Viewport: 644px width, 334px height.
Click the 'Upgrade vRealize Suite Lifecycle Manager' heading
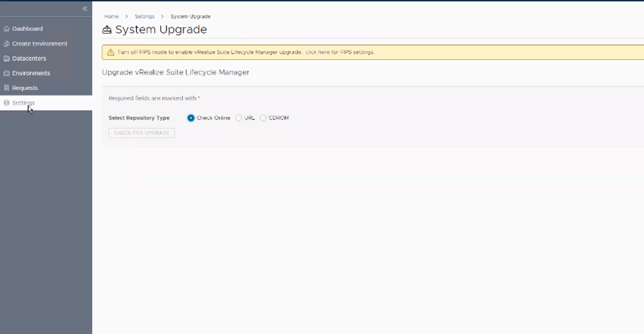coord(176,72)
